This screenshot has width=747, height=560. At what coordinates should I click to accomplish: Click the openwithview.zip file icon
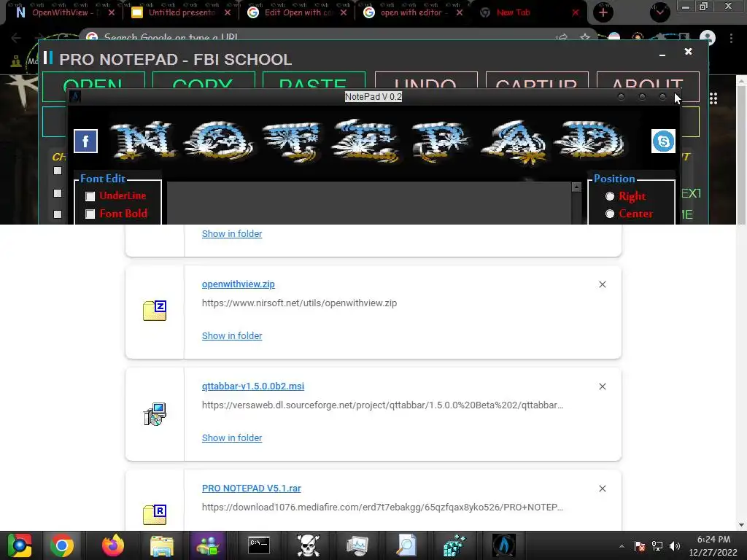(x=155, y=311)
